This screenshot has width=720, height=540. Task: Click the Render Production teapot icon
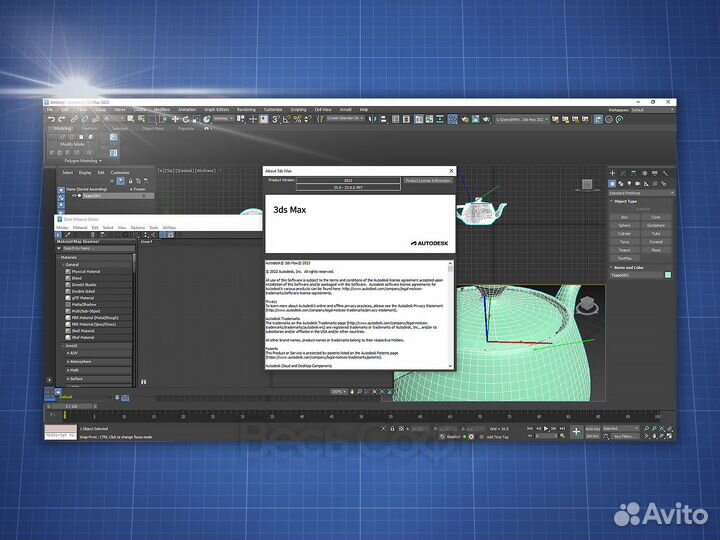point(486,119)
